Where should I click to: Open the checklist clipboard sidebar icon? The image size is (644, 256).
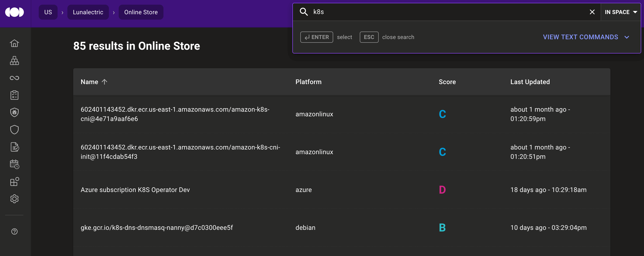click(14, 95)
